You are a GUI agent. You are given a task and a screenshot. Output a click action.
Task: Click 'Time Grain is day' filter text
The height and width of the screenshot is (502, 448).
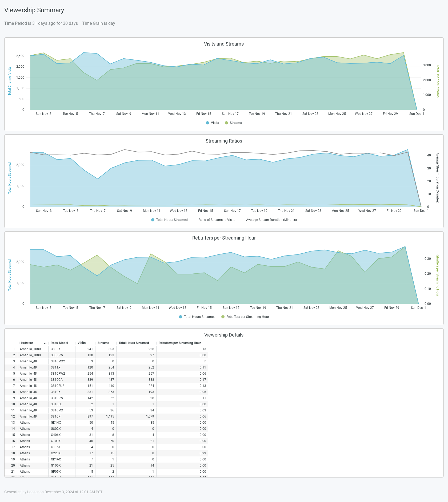(99, 23)
